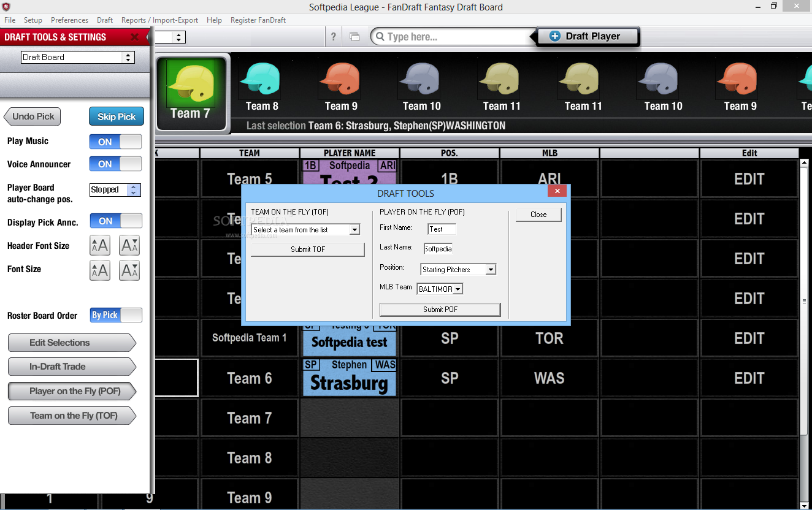
Task: Open Reports / Import-Export menu
Action: (159, 20)
